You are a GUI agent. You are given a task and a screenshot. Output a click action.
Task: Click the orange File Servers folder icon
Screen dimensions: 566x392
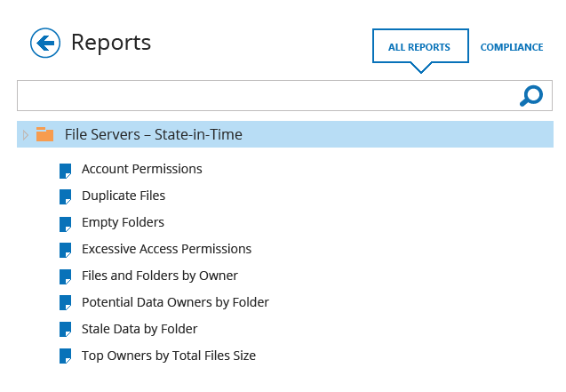click(x=44, y=134)
